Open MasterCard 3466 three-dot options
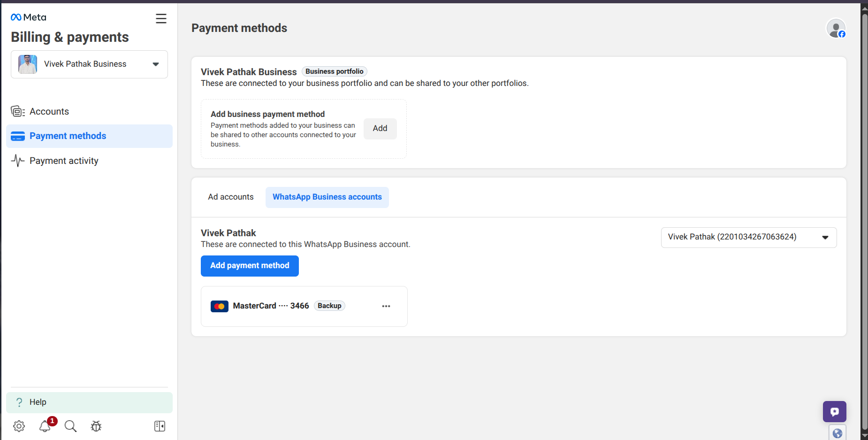The width and height of the screenshot is (868, 440). click(x=386, y=306)
